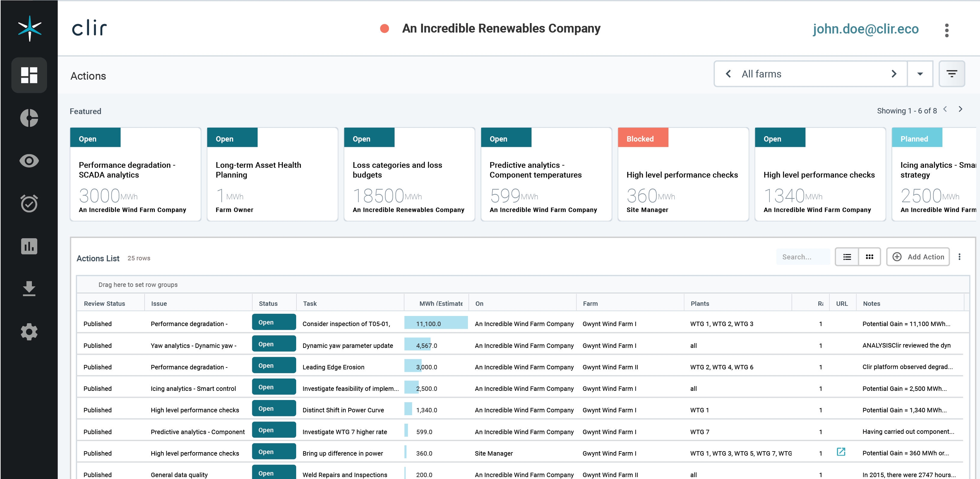Viewport: 980px width, 479px height.
Task: Sort by On column header
Action: click(479, 304)
